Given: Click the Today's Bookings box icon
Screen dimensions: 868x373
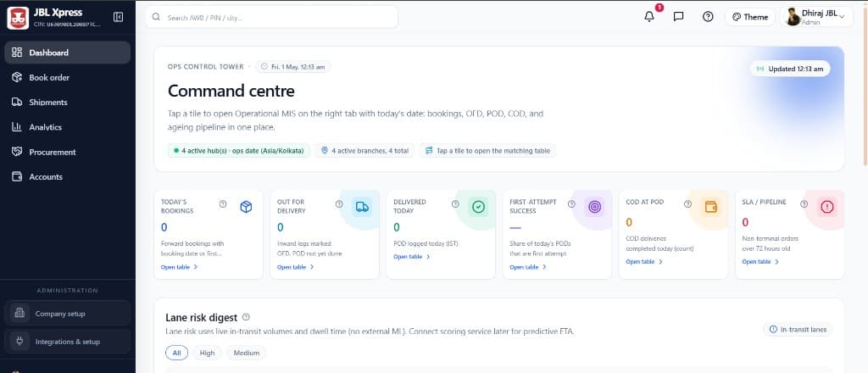Looking at the screenshot, I should click(x=246, y=207).
